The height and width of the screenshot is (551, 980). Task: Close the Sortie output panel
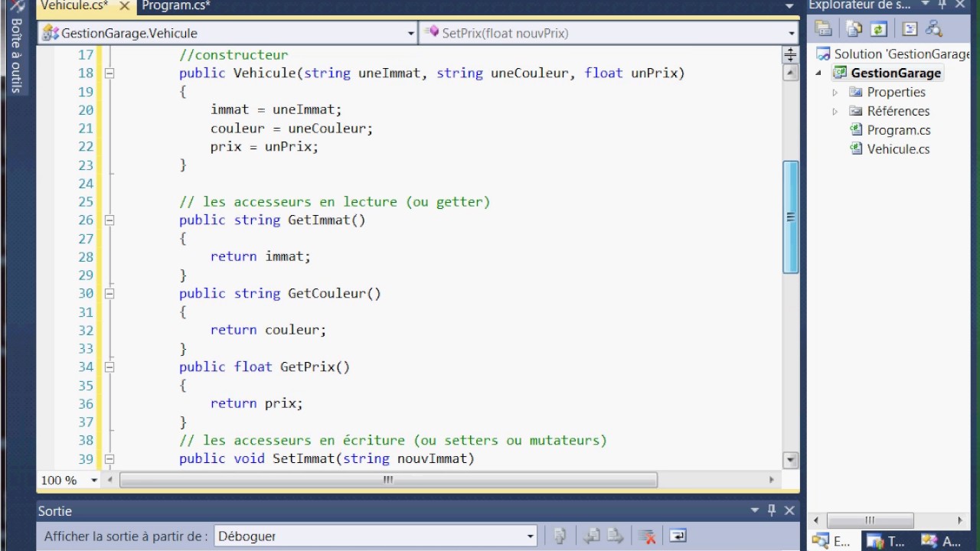pyautogui.click(x=789, y=510)
